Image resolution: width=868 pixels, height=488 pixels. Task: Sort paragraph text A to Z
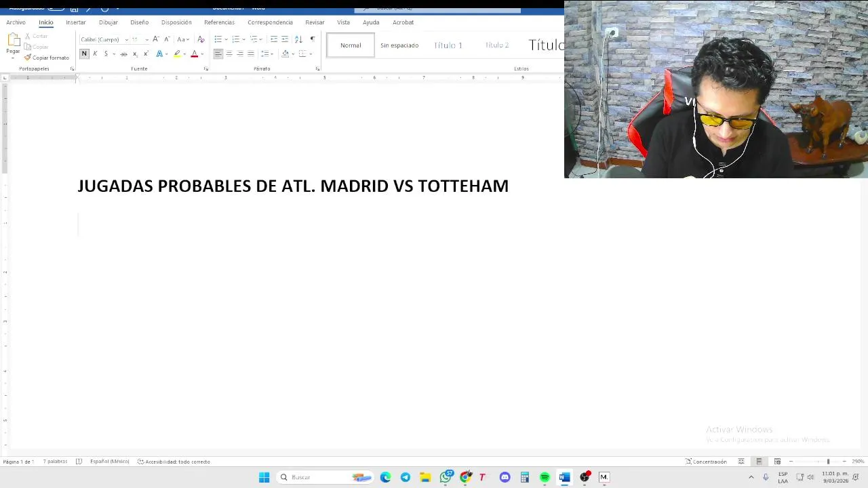tap(298, 39)
